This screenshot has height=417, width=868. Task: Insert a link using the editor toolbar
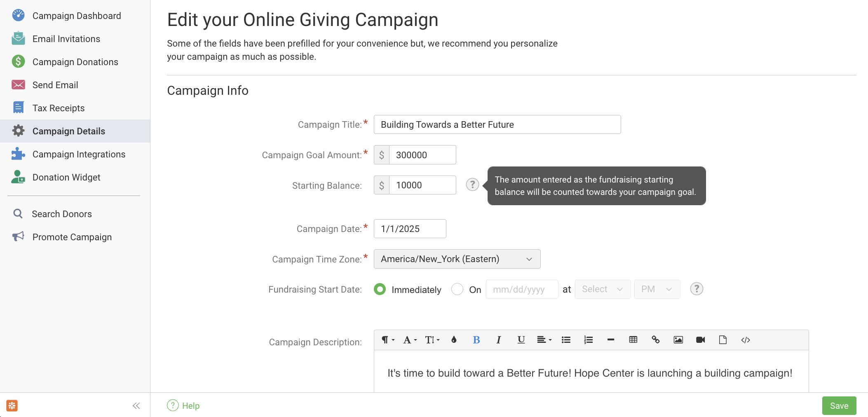point(656,340)
